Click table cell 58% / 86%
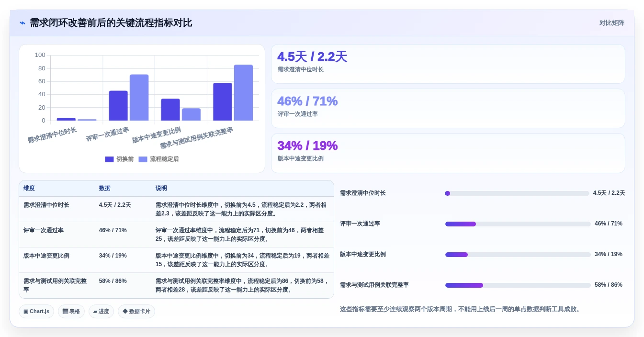The height and width of the screenshot is (337, 644). (113, 281)
